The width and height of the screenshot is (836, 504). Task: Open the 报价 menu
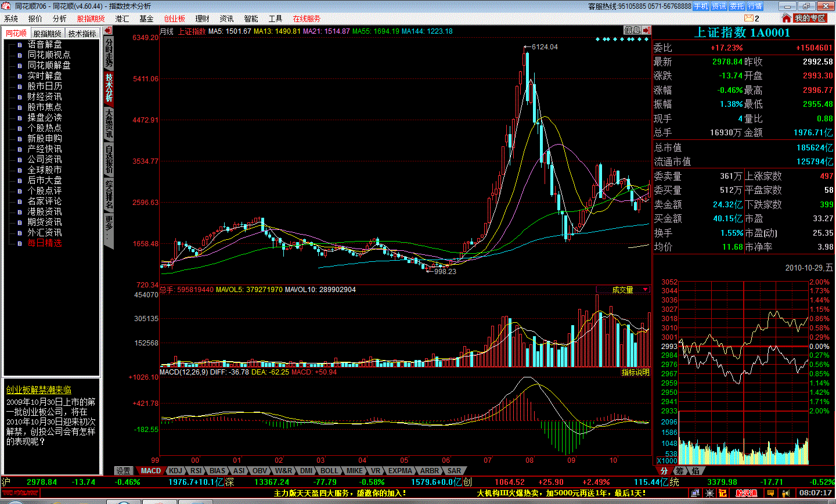click(35, 19)
